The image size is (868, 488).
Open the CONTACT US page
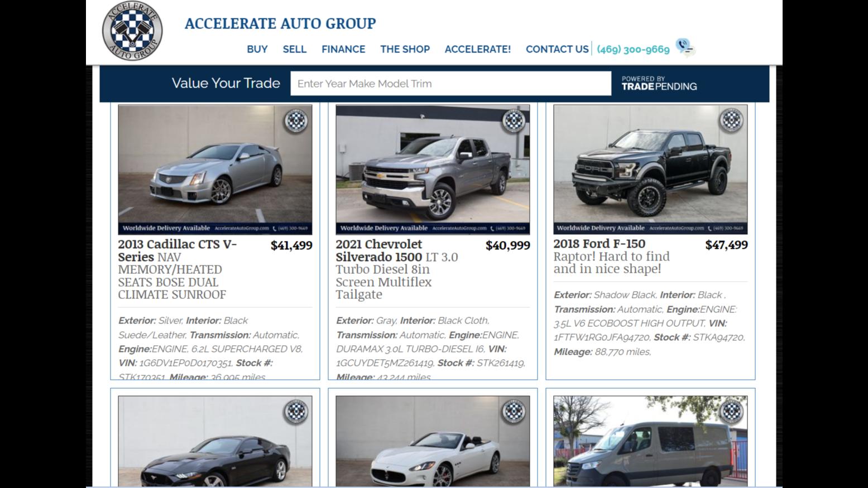(557, 49)
